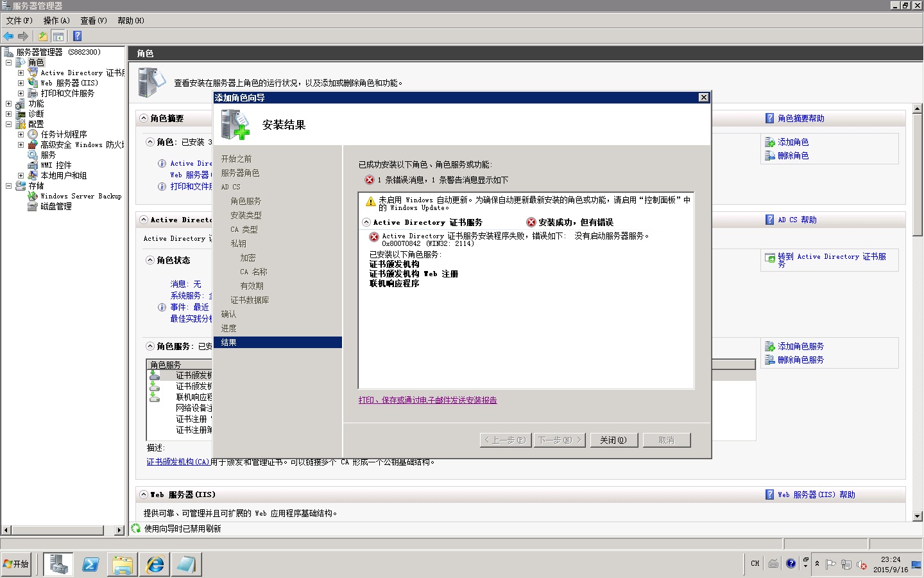Collapse the 配置 tree node

pos(8,124)
